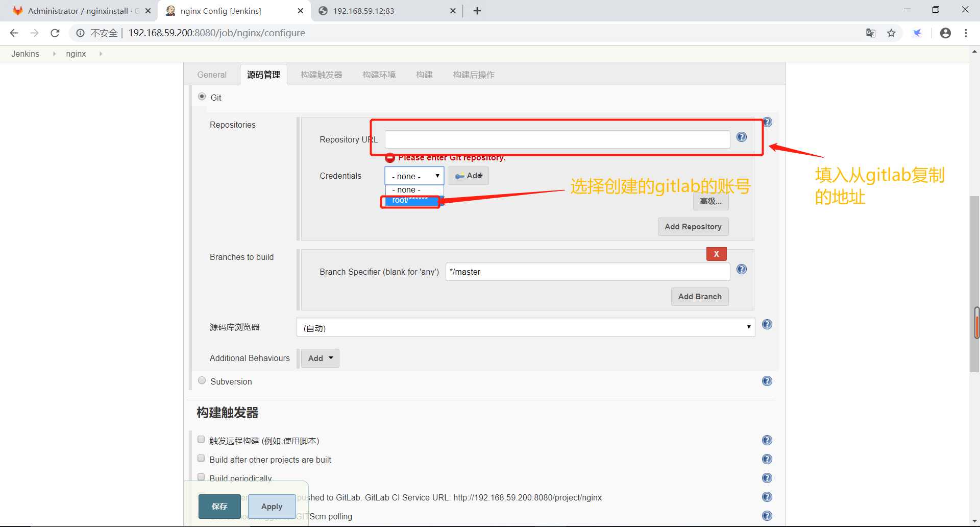The width and height of the screenshot is (980, 527).
Task: Open help for Subversion
Action: [x=767, y=381]
